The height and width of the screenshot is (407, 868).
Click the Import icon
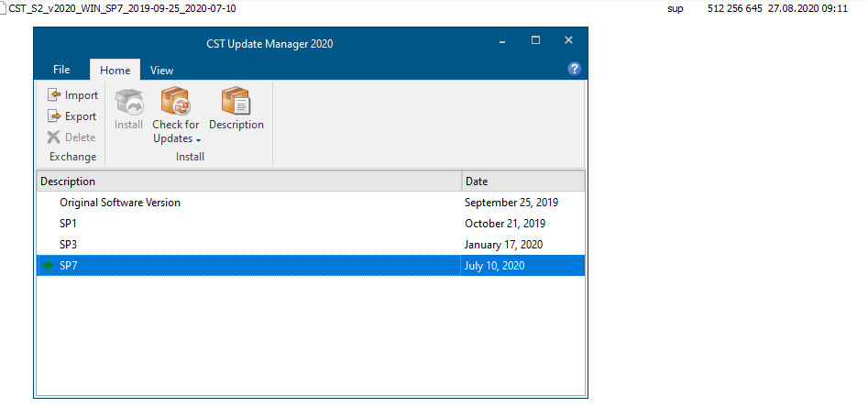54,95
